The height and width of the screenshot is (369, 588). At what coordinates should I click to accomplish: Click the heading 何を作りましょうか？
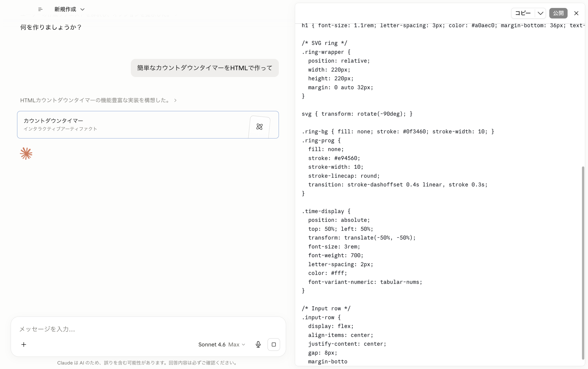click(x=51, y=27)
